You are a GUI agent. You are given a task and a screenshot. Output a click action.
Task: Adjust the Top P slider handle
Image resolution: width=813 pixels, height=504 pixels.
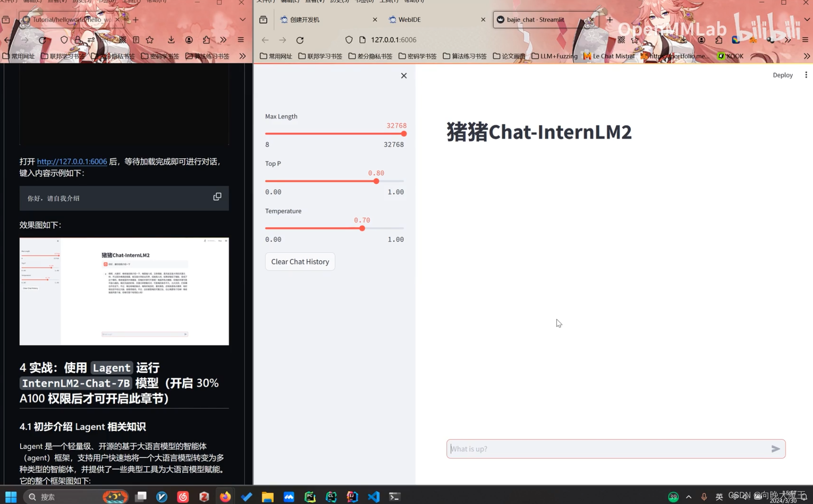[376, 181]
